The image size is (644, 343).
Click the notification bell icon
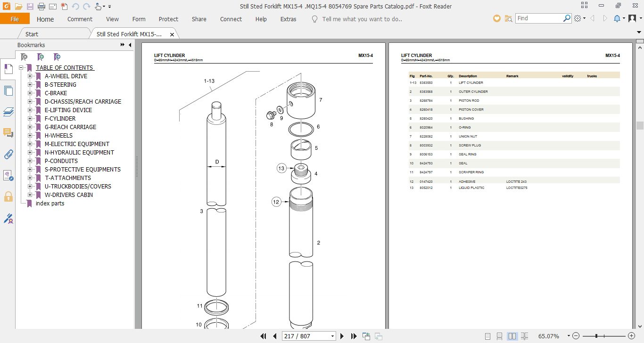click(x=617, y=18)
